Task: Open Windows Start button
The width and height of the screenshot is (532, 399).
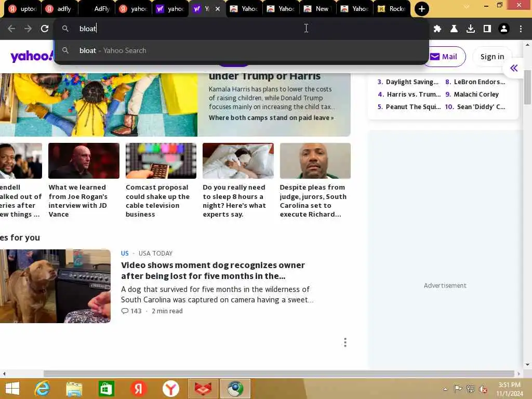Action: 12,389
